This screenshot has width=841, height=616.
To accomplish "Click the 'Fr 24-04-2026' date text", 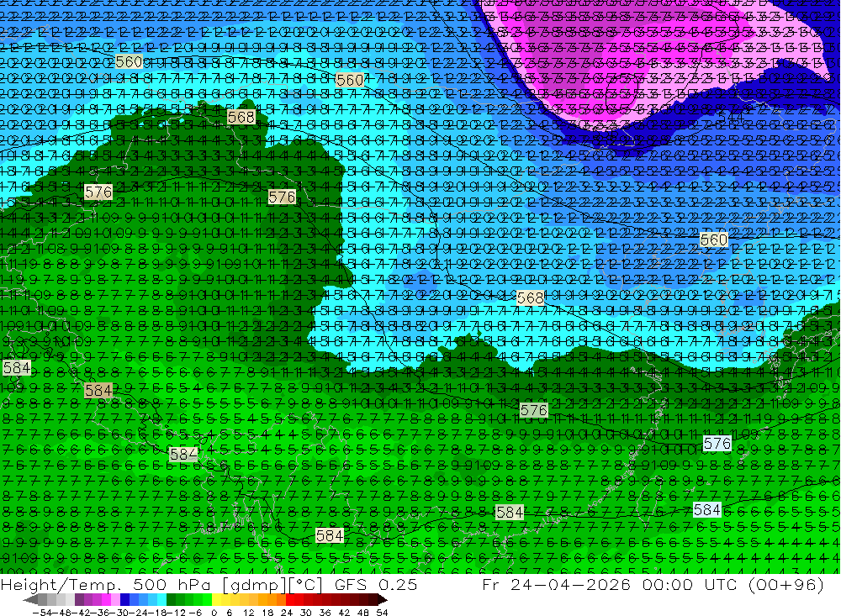I will (556, 584).
